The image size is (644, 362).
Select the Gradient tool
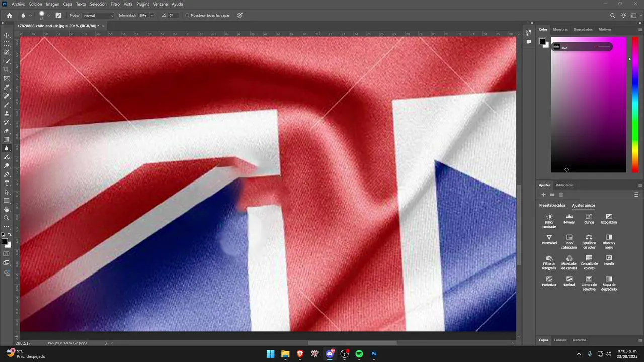[7, 140]
